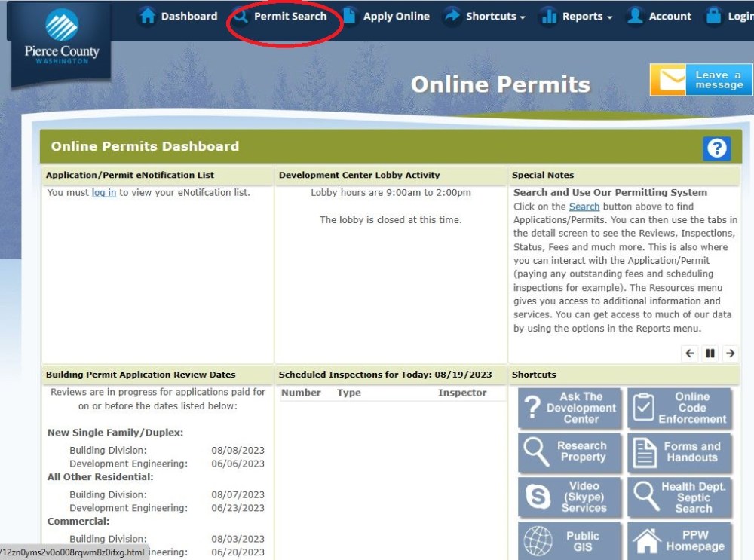Open the Online Code Enforcement shortcut
The width and height of the screenshot is (754, 560).
tap(679, 409)
